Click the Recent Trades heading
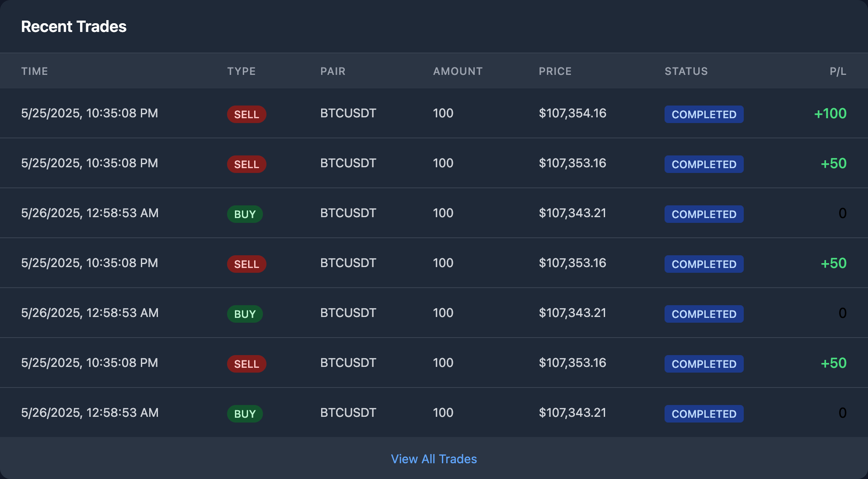The height and width of the screenshot is (479, 868). 73,27
